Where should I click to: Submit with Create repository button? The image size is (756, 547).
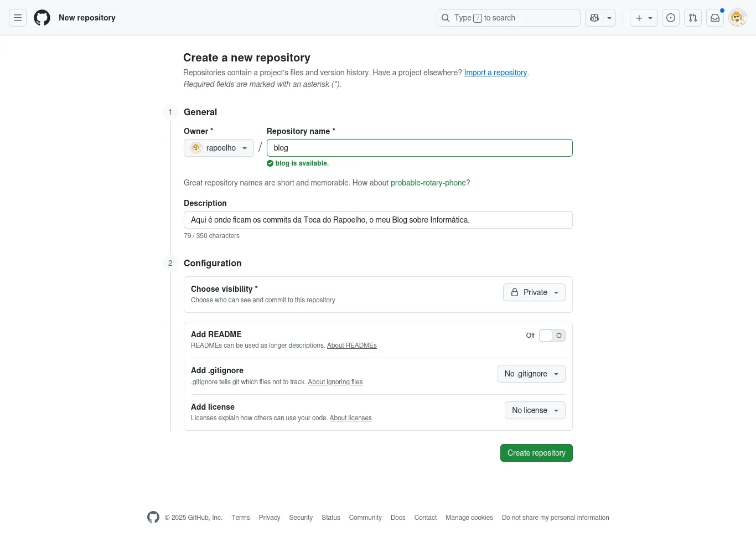(x=536, y=453)
